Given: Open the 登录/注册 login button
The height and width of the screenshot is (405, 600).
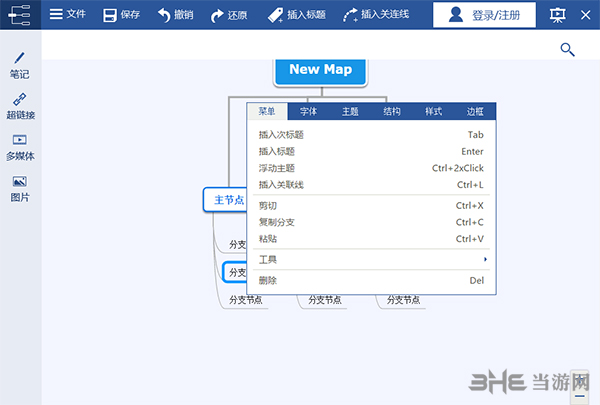Looking at the screenshot, I should pos(484,15).
